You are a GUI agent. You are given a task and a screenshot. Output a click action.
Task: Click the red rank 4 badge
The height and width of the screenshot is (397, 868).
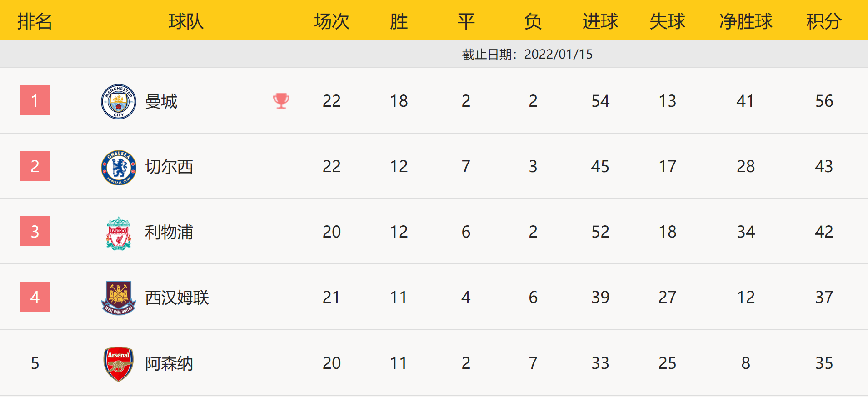[x=35, y=297]
